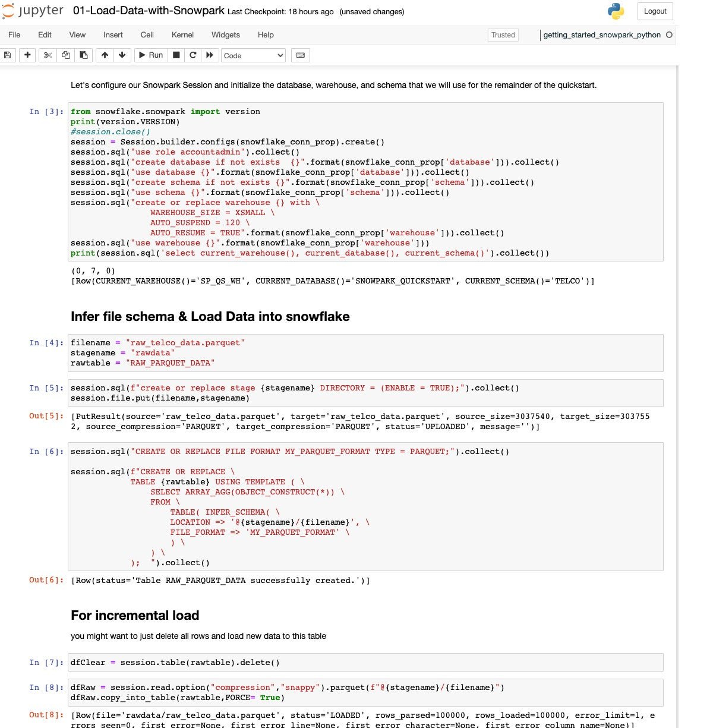Restart kernel and rerun notebook icon

point(210,55)
